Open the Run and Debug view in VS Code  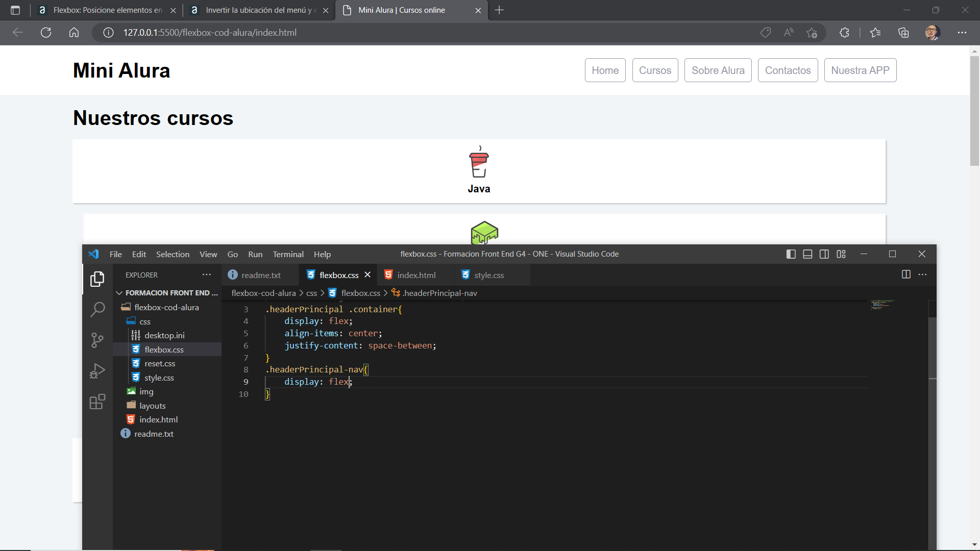point(97,371)
